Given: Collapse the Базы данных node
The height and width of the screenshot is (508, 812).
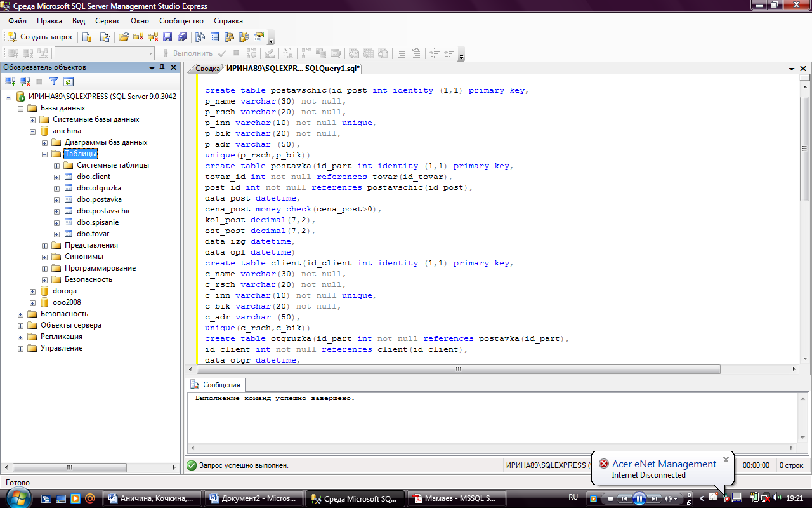Looking at the screenshot, I should pyautogui.click(x=21, y=108).
